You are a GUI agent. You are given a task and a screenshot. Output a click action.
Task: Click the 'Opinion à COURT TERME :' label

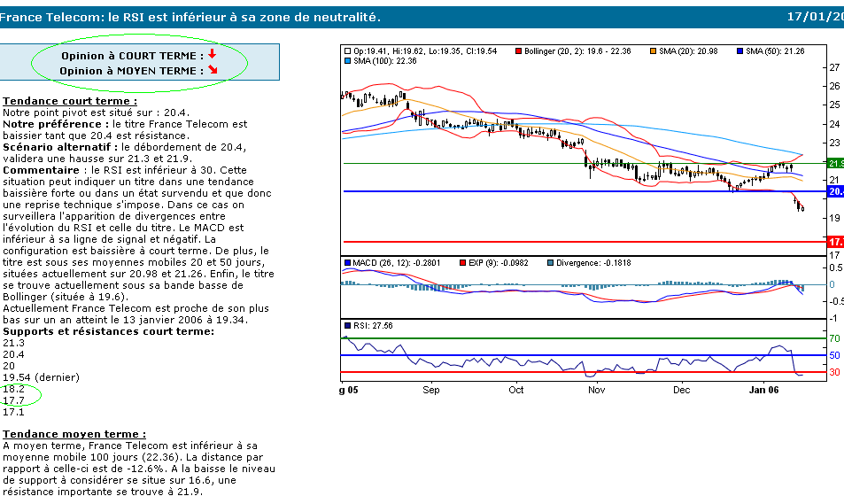pyautogui.click(x=133, y=56)
